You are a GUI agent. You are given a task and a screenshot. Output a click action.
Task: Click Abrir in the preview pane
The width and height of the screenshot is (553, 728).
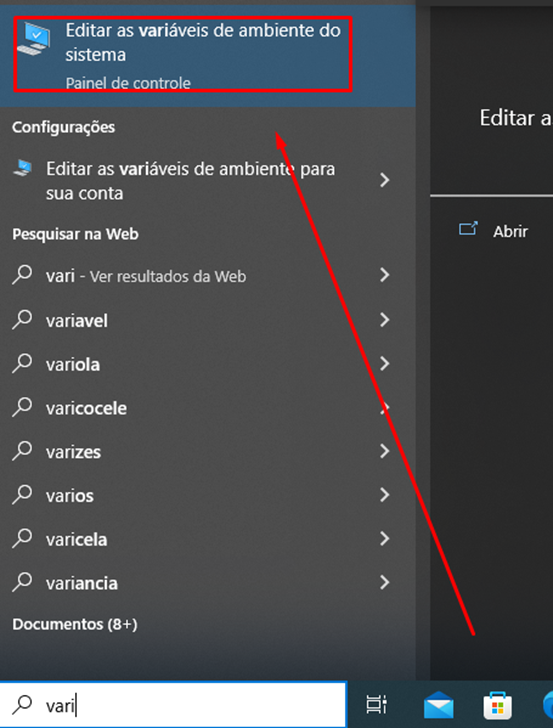pyautogui.click(x=510, y=231)
